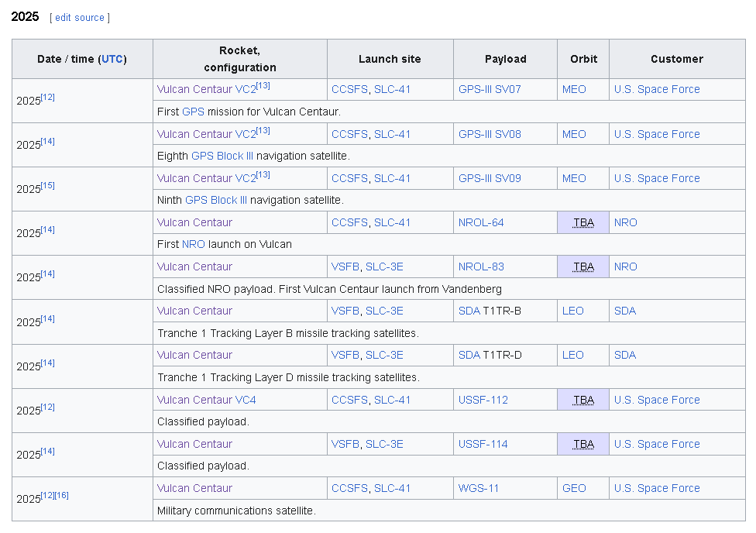Click citation 16 in the WGS-11 date cell
The height and width of the screenshot is (533, 756).
pos(62,495)
